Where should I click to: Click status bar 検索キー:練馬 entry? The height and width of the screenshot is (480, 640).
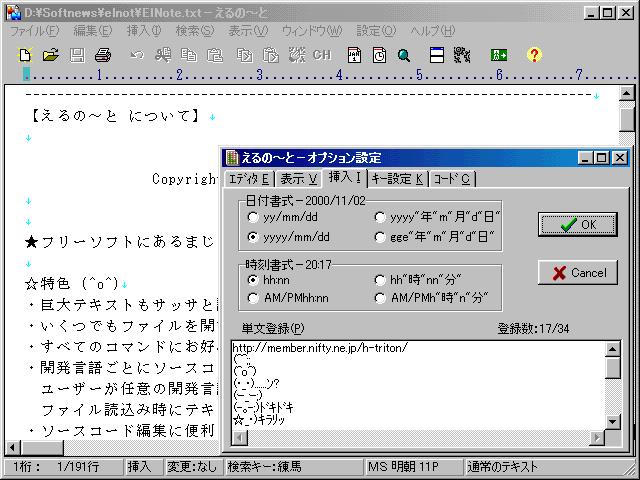[294, 467]
